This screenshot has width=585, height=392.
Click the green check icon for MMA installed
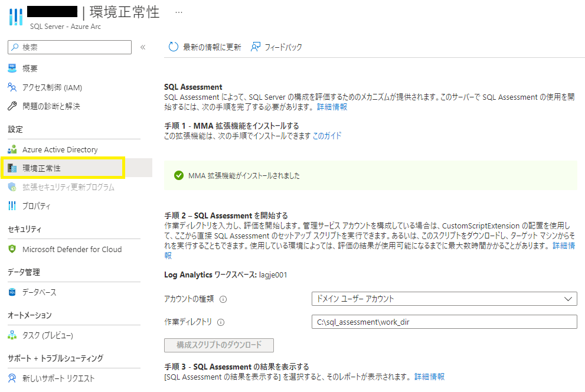[x=179, y=175]
